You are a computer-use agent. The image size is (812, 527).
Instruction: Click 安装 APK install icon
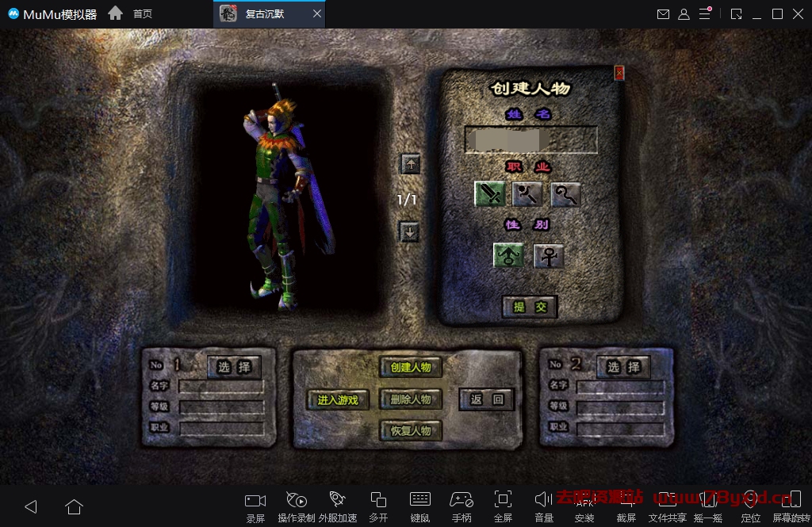[584, 507]
